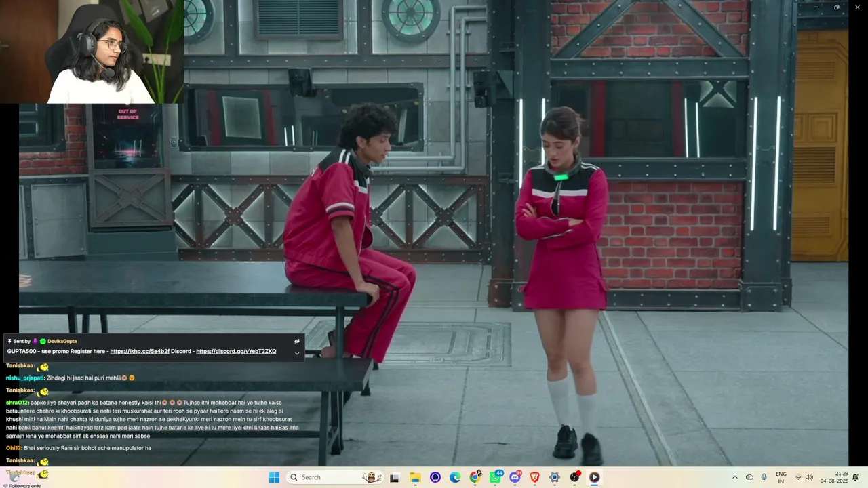Click the DevikaGupta username in pinned message
This screenshot has width=868, height=488.
62,341
